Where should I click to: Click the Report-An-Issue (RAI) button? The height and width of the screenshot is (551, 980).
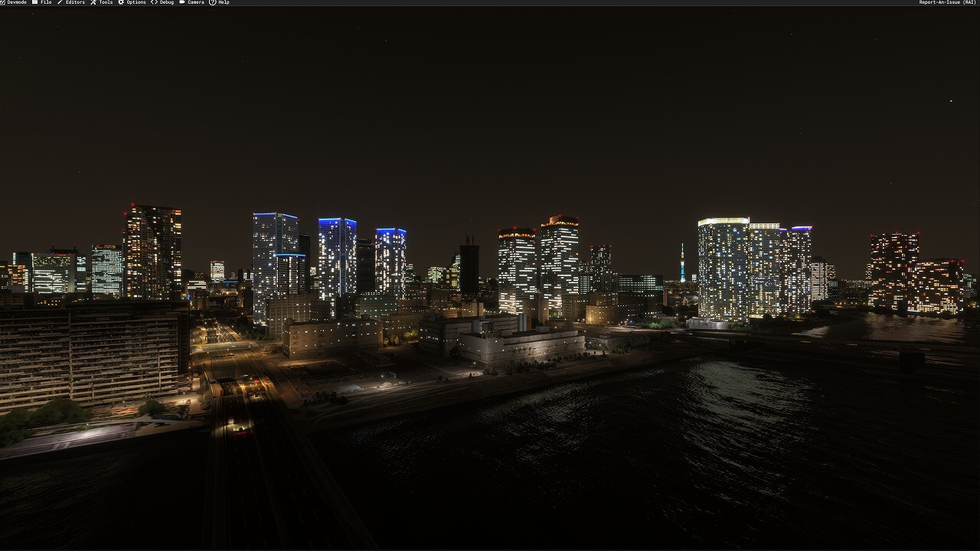click(947, 2)
